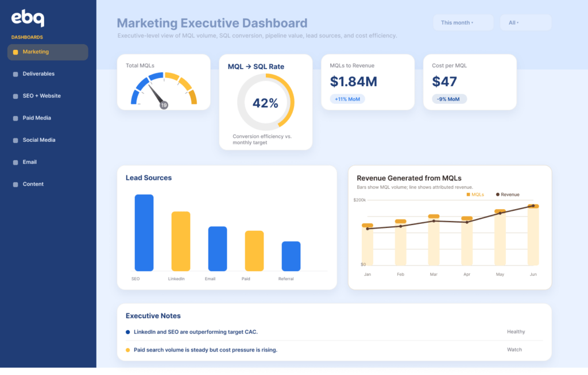
Task: Click the Marketing Executive Dashboard heading
Action: 212,23
